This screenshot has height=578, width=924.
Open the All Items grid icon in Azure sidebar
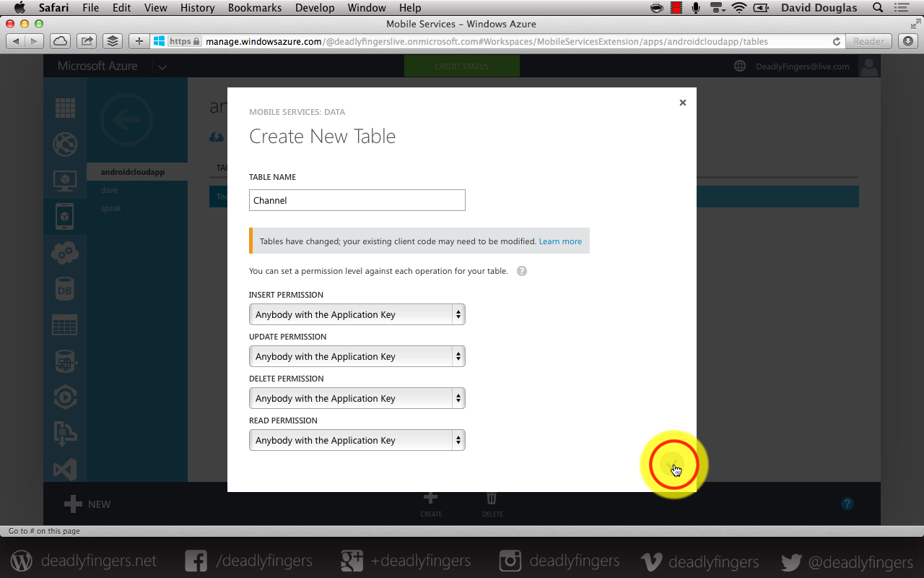click(x=65, y=108)
